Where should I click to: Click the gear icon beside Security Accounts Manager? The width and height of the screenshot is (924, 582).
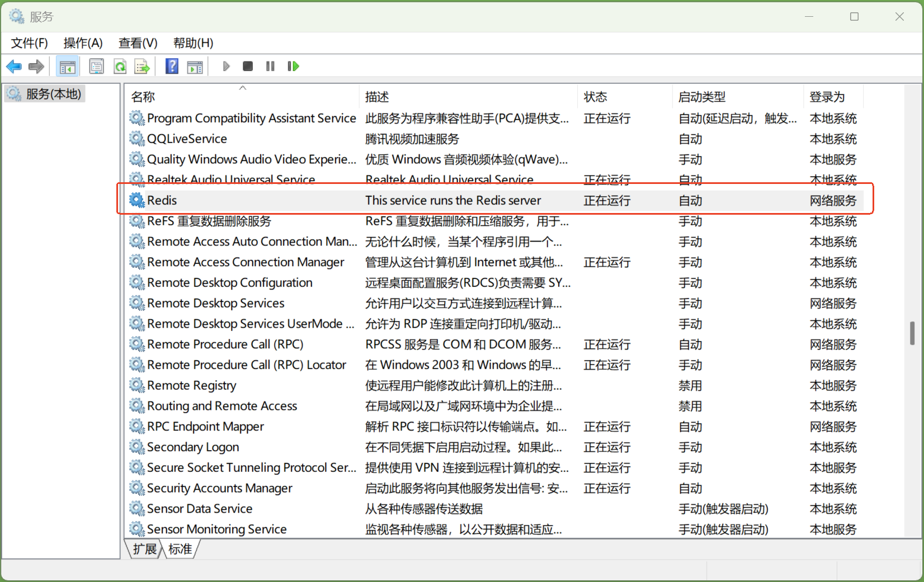tap(137, 488)
